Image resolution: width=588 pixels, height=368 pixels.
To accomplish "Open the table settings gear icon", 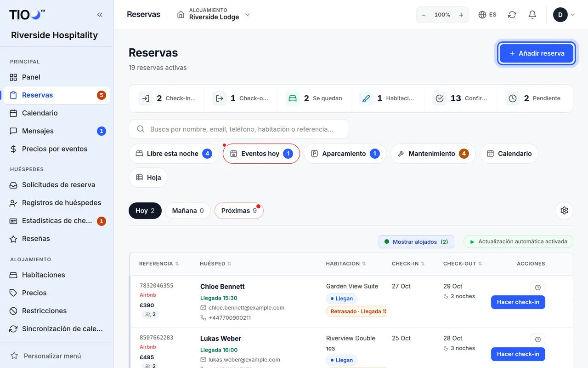I will click(x=564, y=211).
